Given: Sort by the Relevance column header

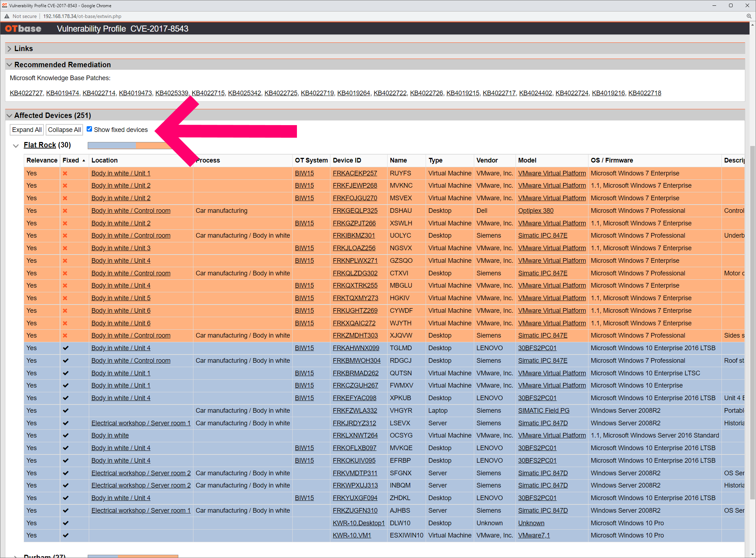Looking at the screenshot, I should tap(42, 160).
